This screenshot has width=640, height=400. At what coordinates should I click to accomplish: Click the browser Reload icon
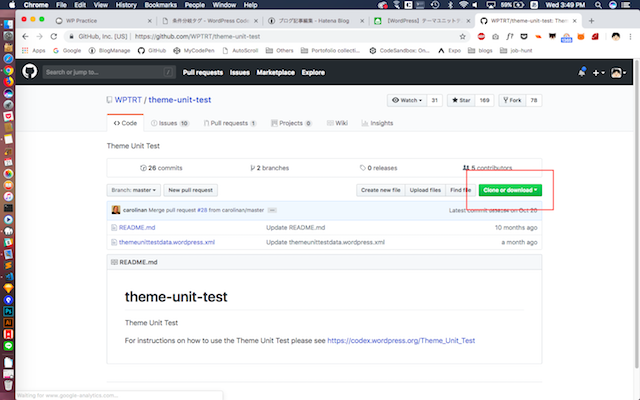click(x=53, y=36)
